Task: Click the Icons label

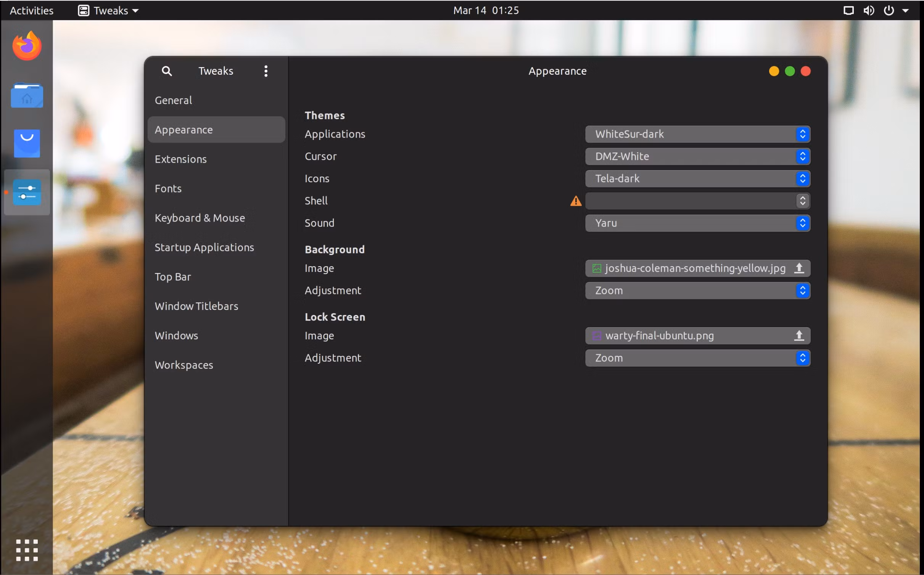Action: [x=317, y=178]
